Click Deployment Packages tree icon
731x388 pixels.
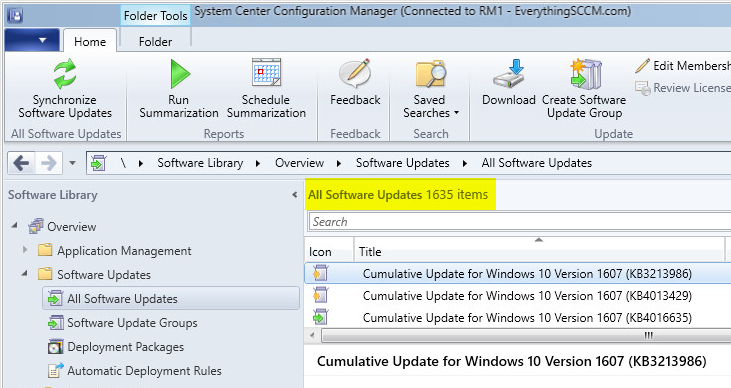coord(55,346)
